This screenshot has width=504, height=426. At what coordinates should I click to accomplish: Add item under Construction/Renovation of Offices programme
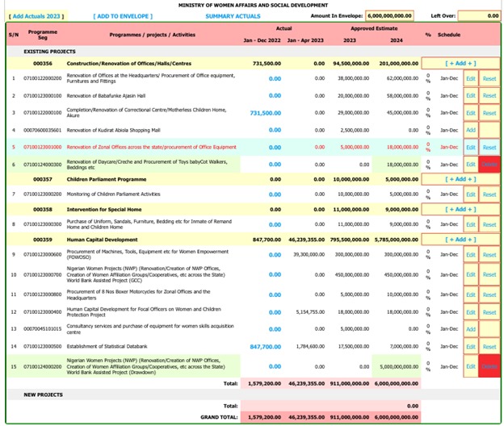(x=460, y=64)
